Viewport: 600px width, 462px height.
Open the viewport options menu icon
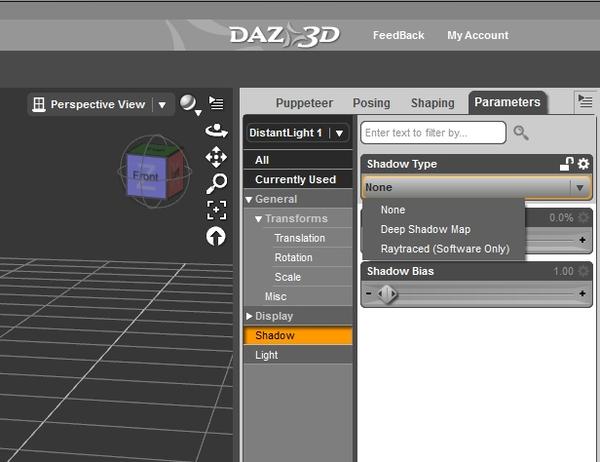(216, 103)
